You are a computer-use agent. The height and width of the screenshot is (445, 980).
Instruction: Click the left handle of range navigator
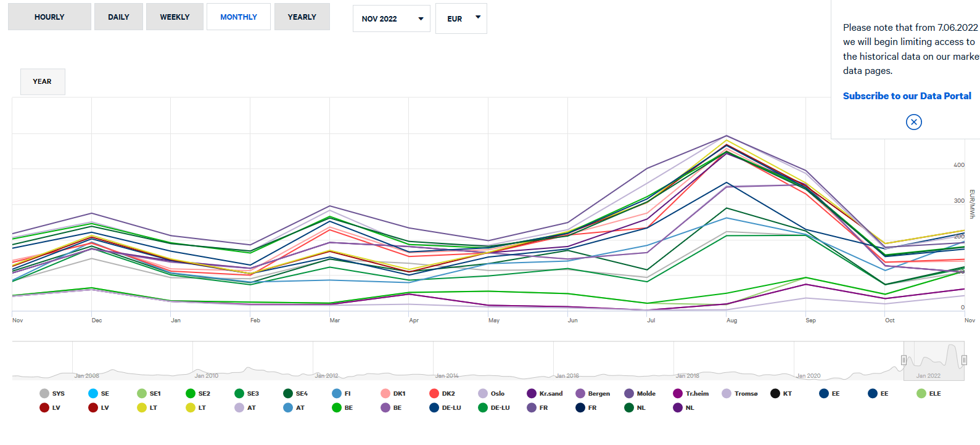coord(904,361)
